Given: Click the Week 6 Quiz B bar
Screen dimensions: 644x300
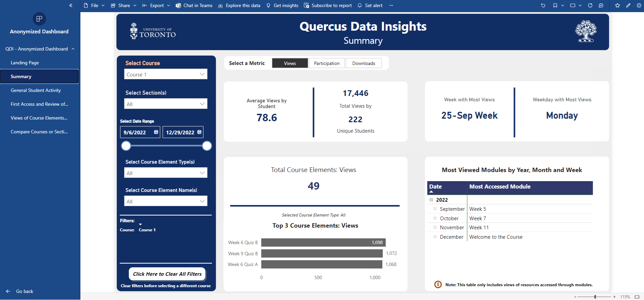Looking at the screenshot, I should coord(323,242).
